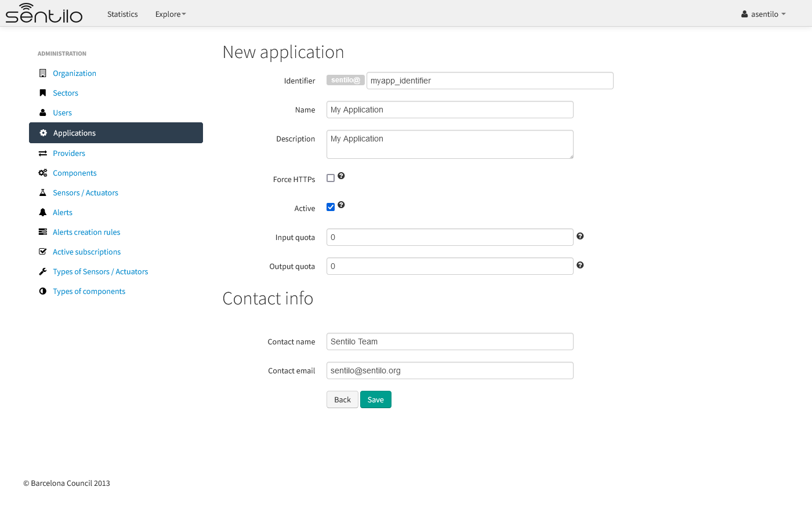812x516 pixels.
Task: Go to Alerts creation rules
Action: [86, 232]
